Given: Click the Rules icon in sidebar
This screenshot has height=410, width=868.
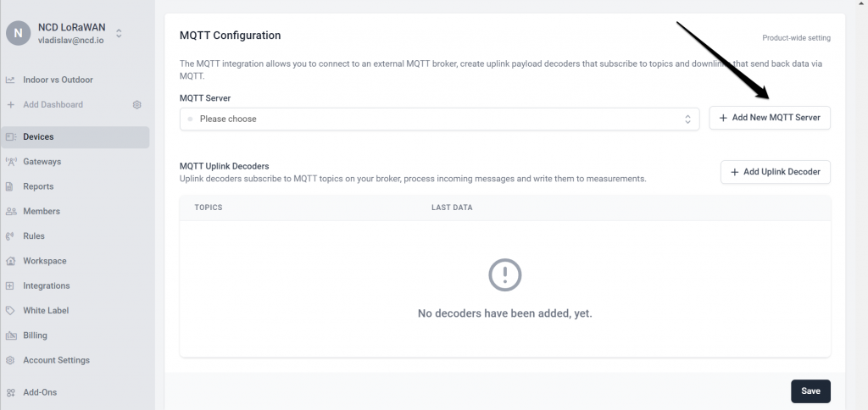Looking at the screenshot, I should [x=9, y=236].
